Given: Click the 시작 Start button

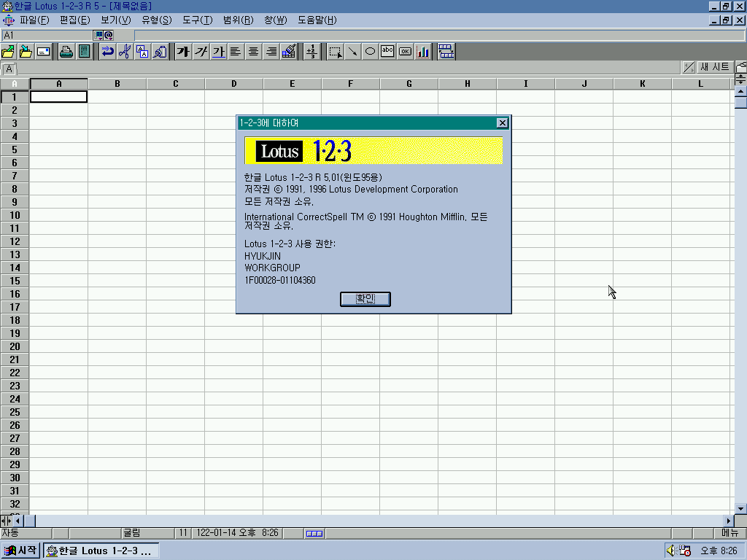Looking at the screenshot, I should click(x=20, y=551).
